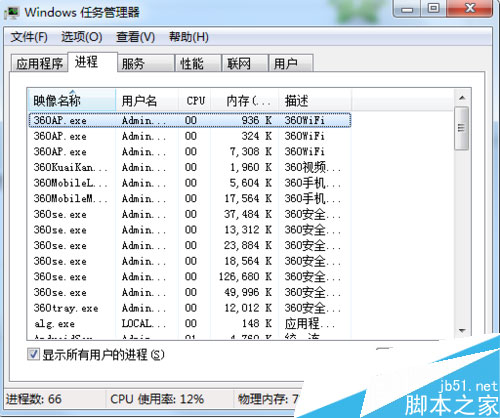Open the 用户 tab

(x=291, y=63)
